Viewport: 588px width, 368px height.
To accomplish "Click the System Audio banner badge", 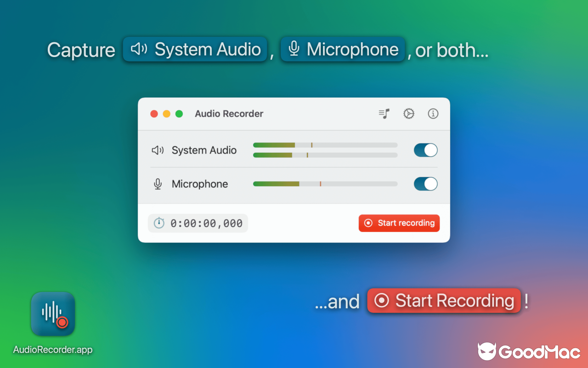I will point(195,49).
